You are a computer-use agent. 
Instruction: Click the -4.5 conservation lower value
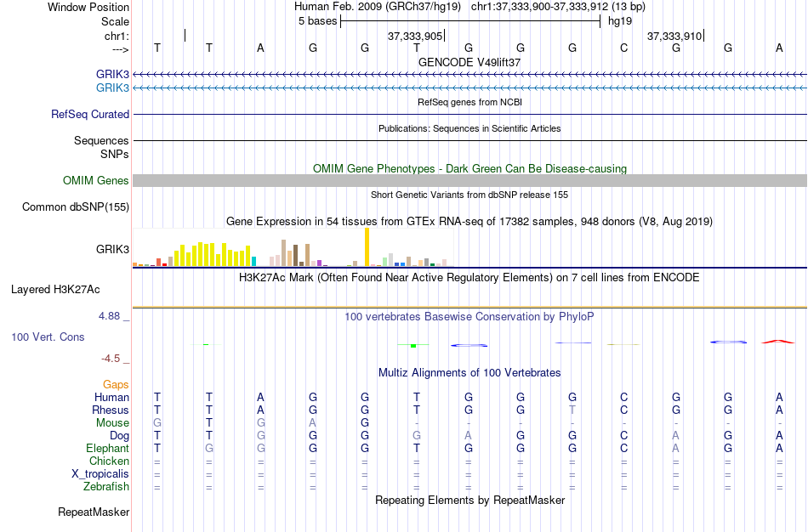[111, 359]
